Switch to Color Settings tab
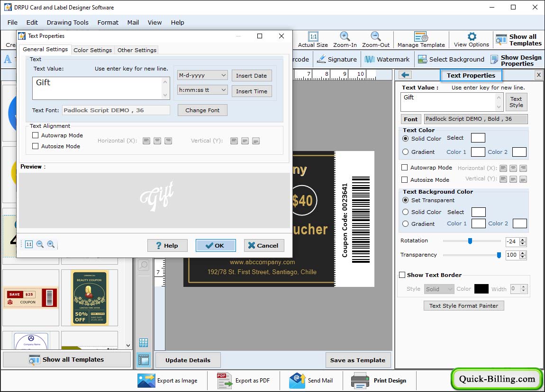Image resolution: width=545 pixels, height=392 pixels. tap(92, 50)
